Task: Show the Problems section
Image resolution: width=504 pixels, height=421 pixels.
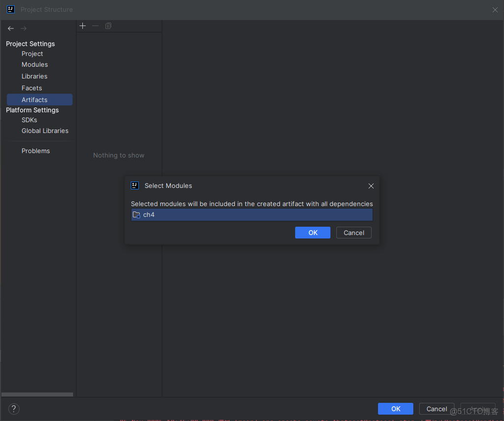Action: pos(36,151)
